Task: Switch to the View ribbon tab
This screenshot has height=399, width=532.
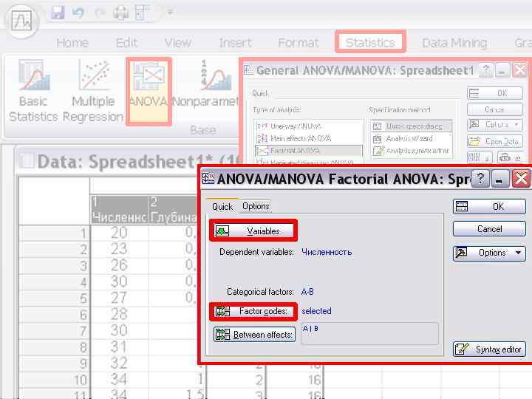Action: click(178, 43)
